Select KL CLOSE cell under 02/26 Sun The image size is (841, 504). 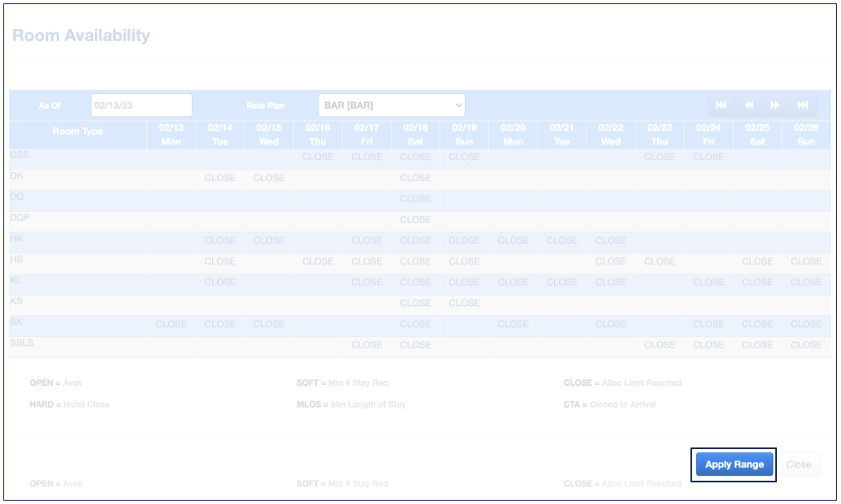pos(806,282)
